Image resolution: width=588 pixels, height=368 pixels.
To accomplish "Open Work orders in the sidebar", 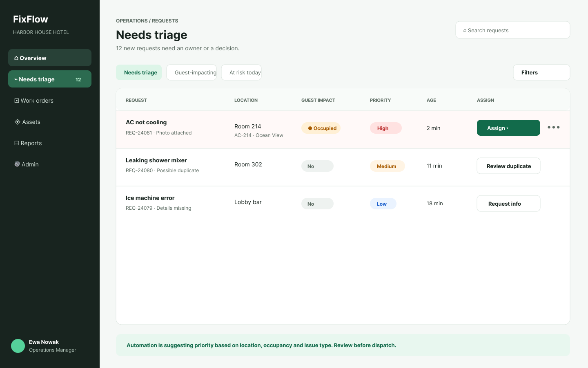I will 50,100.
